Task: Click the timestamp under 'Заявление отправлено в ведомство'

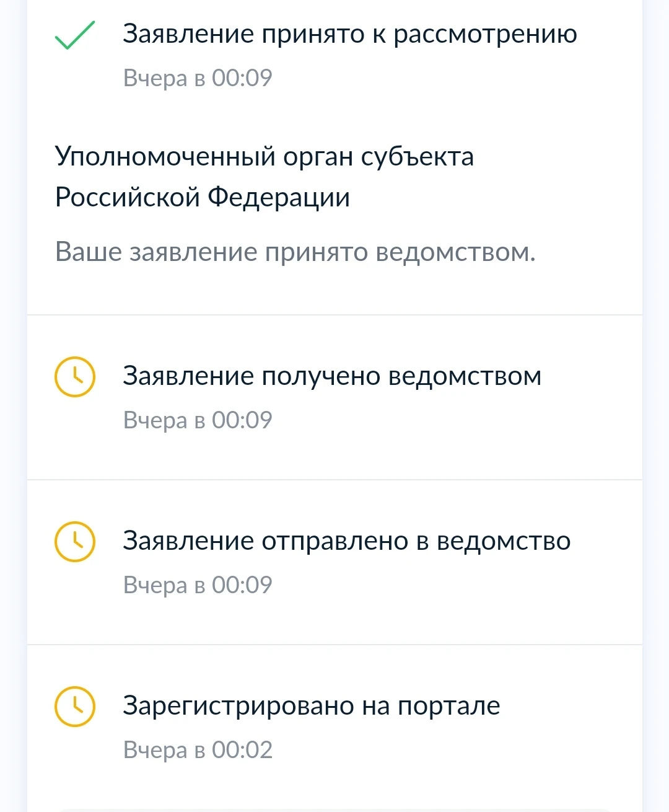Action: pos(198,585)
